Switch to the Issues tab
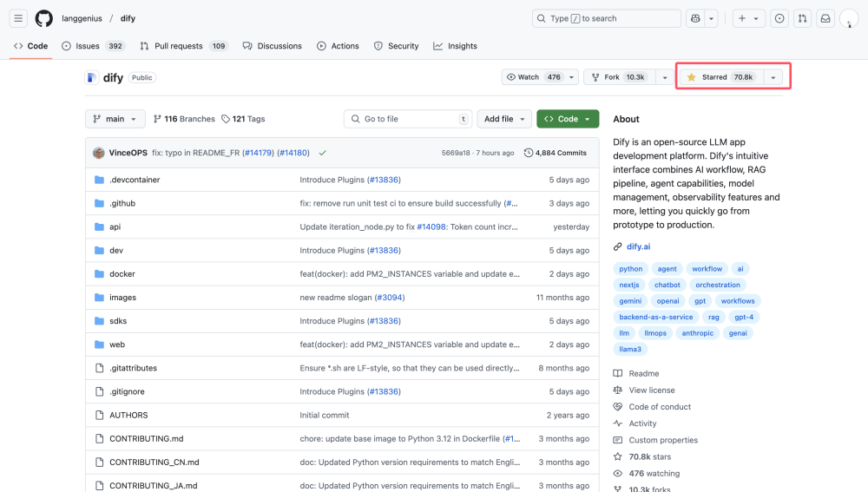Image resolution: width=868 pixels, height=492 pixels. click(93, 46)
